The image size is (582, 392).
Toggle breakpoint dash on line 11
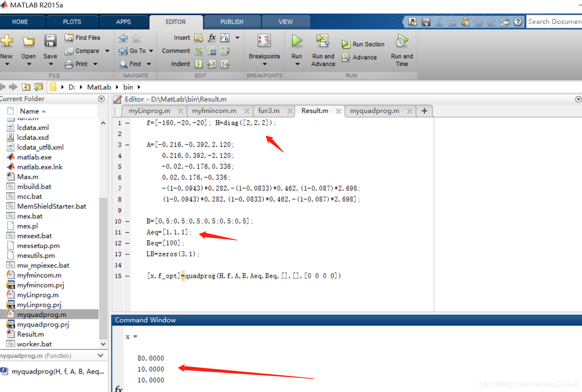pyautogui.click(x=127, y=232)
